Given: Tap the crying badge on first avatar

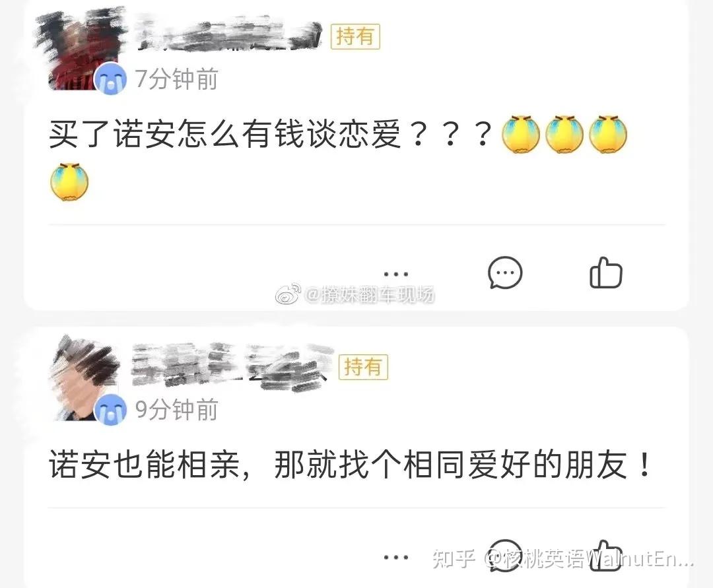Looking at the screenshot, I should point(110,79).
